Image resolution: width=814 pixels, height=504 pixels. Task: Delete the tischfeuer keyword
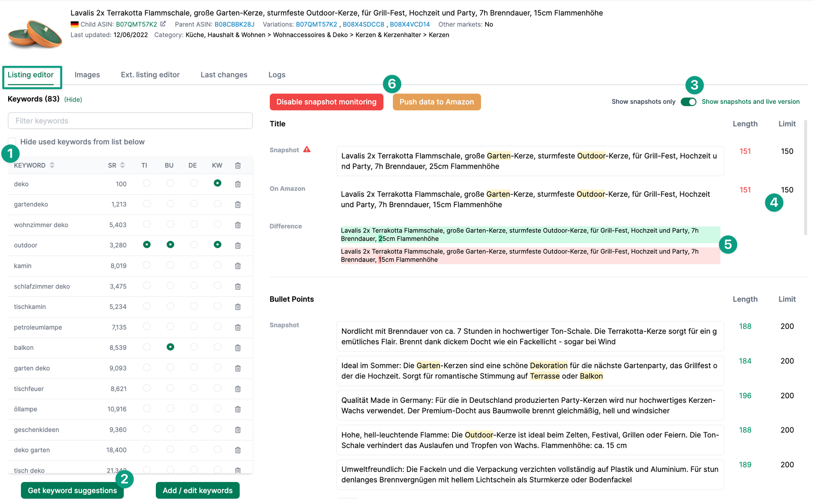click(x=238, y=389)
